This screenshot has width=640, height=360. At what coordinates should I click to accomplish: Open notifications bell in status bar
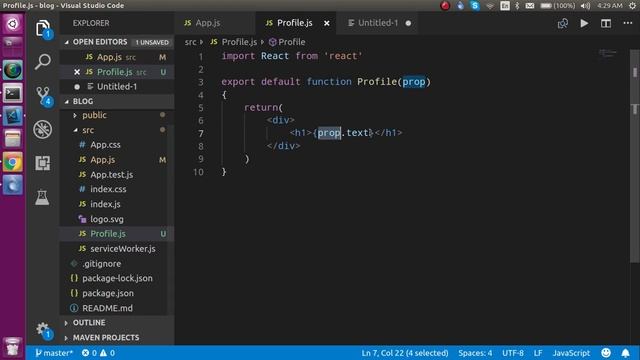tap(625, 353)
